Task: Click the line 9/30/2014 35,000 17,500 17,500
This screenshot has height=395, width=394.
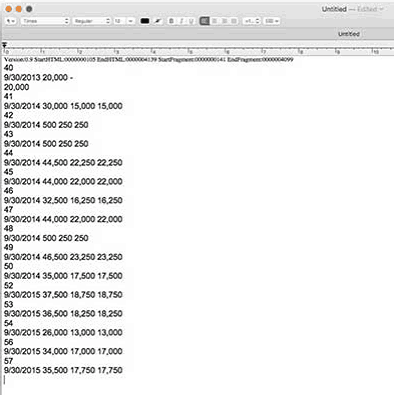Action: click(63, 276)
